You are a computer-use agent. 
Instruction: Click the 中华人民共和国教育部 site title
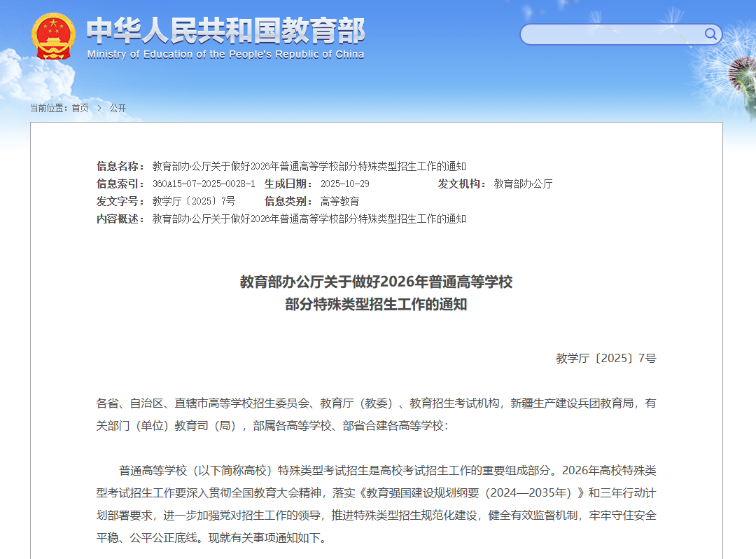point(225,29)
